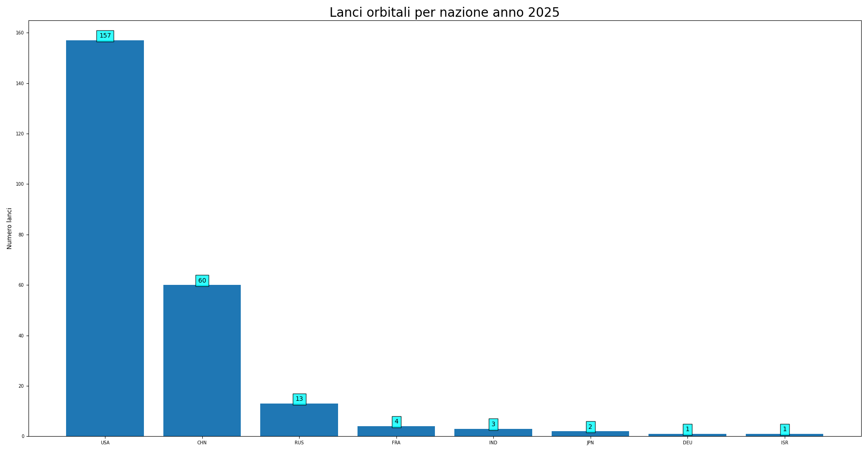This screenshot has height=452, width=868.
Task: Select the 'JPN' x-axis tick label
Action: [x=590, y=443]
